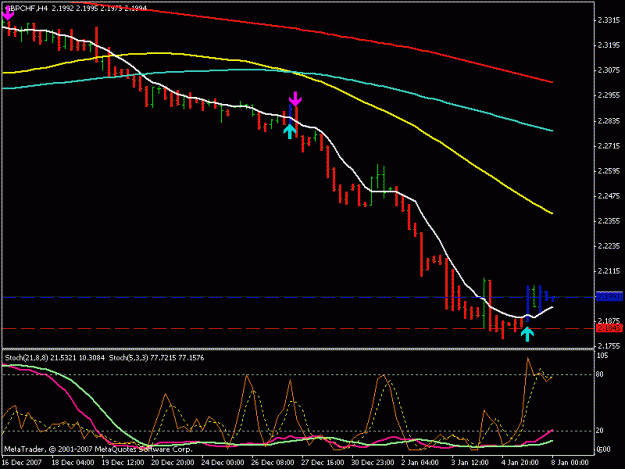Click the 2.3075 price axis label

[x=609, y=71]
